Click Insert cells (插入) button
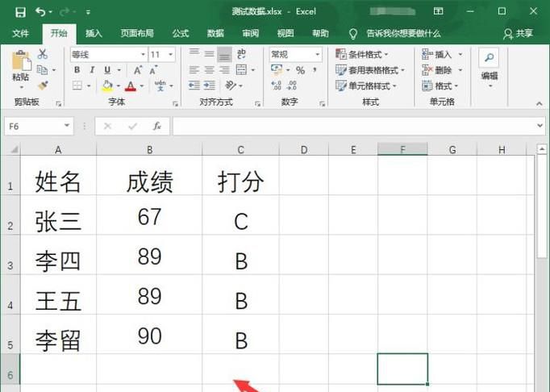The height and width of the screenshot is (392, 550). (437, 54)
